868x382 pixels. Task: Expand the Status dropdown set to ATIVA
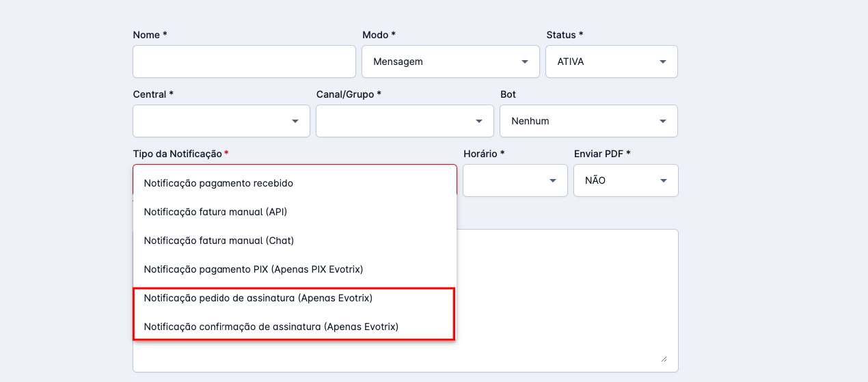(x=611, y=62)
